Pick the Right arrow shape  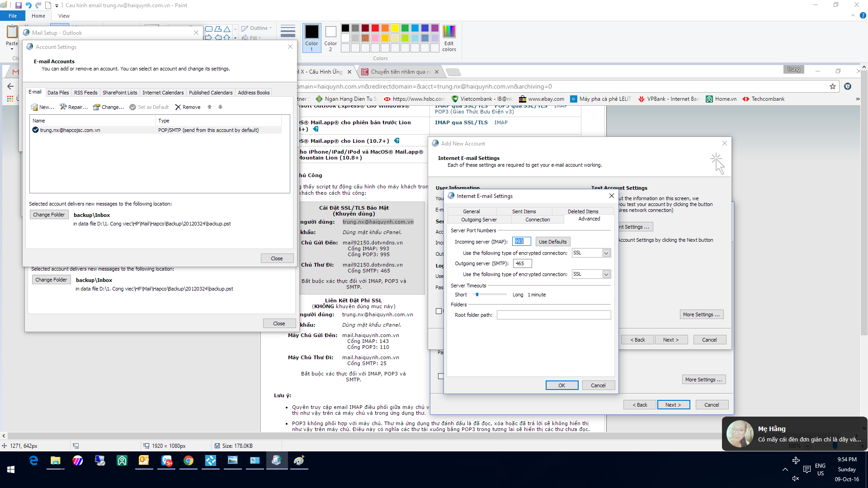pyautogui.click(x=209, y=38)
